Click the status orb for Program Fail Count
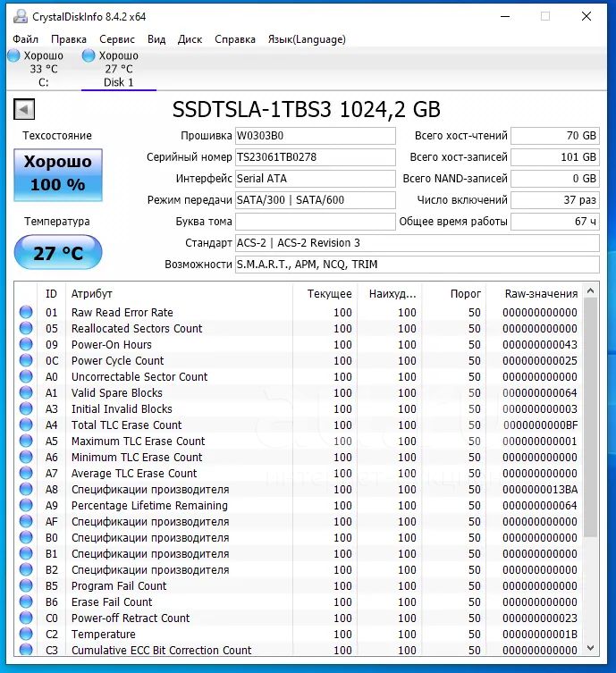The image size is (616, 673). [26, 586]
